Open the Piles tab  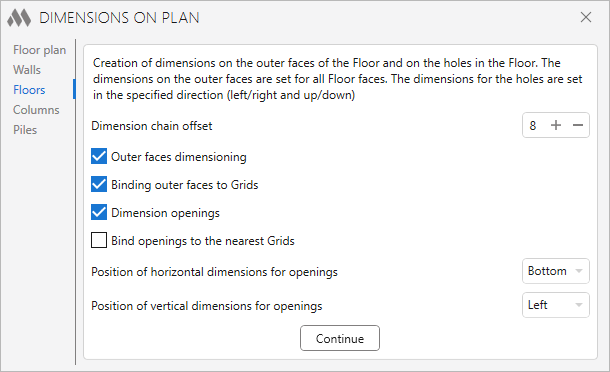pyautogui.click(x=25, y=130)
